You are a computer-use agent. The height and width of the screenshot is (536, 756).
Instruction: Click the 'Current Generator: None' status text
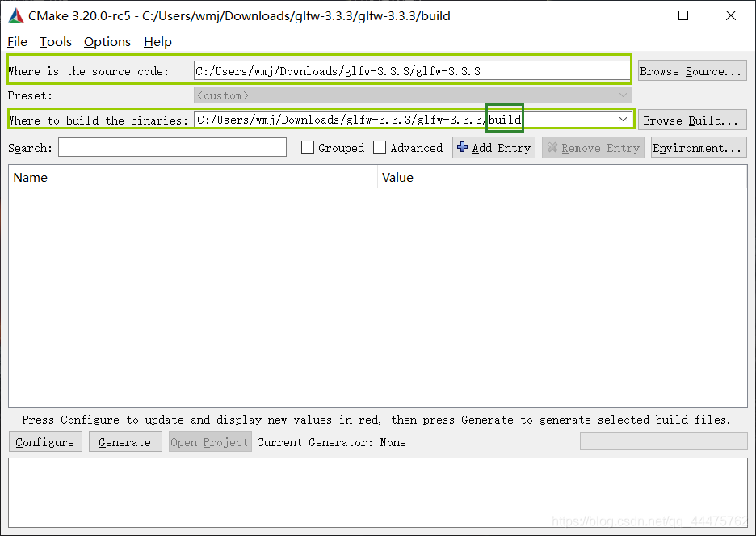pyautogui.click(x=331, y=442)
